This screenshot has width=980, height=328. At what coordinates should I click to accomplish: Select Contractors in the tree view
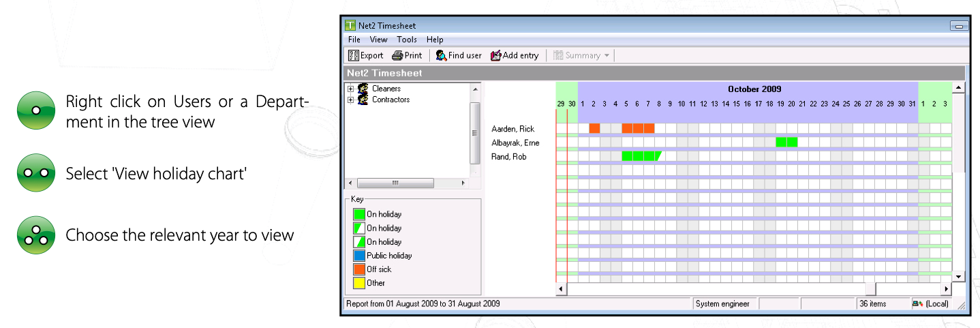[x=391, y=100]
